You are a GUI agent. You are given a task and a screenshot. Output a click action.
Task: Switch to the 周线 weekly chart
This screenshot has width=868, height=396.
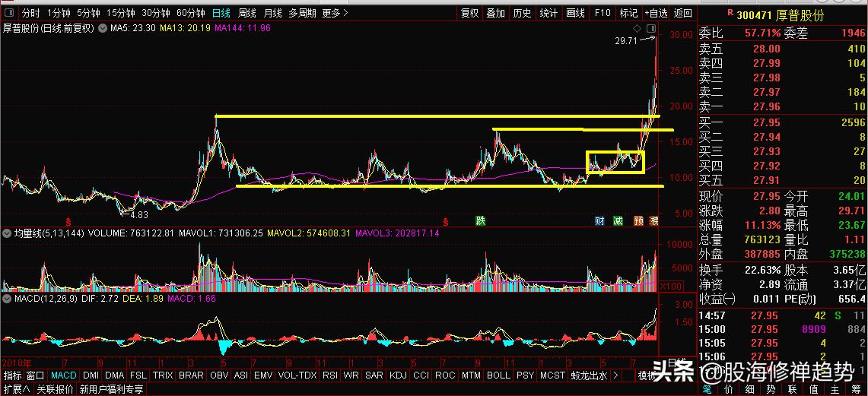[x=247, y=13]
